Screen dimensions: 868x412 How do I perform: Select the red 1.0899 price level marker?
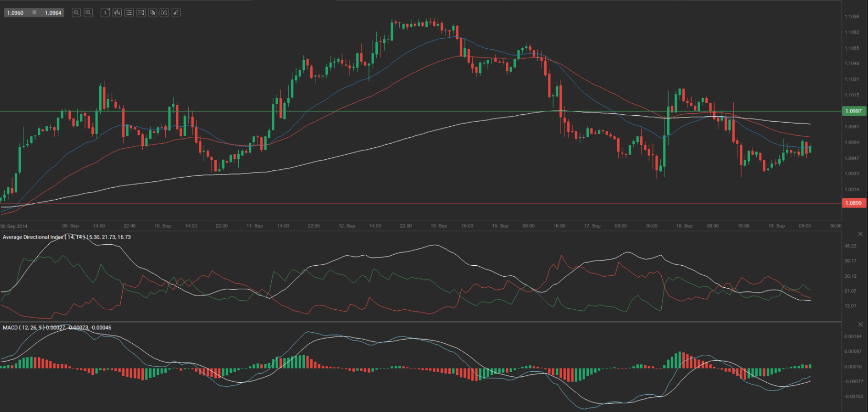pos(853,203)
